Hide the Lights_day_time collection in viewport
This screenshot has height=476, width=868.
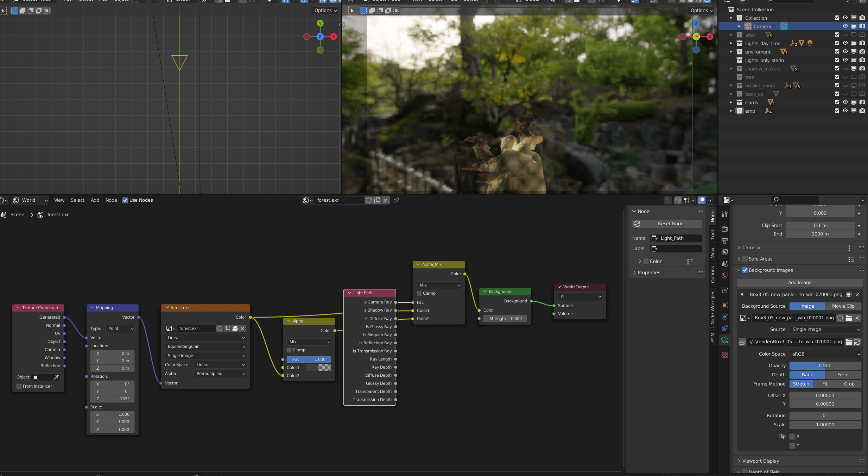844,43
